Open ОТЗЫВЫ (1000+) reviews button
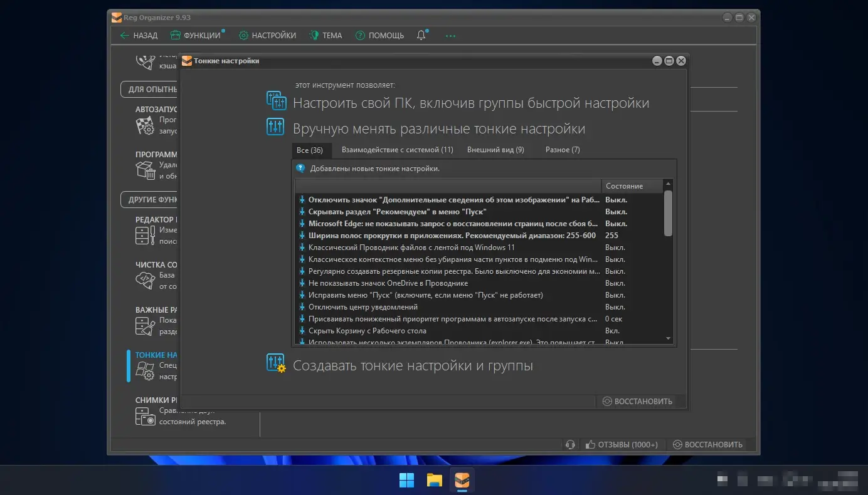The image size is (868, 495). coord(622,444)
